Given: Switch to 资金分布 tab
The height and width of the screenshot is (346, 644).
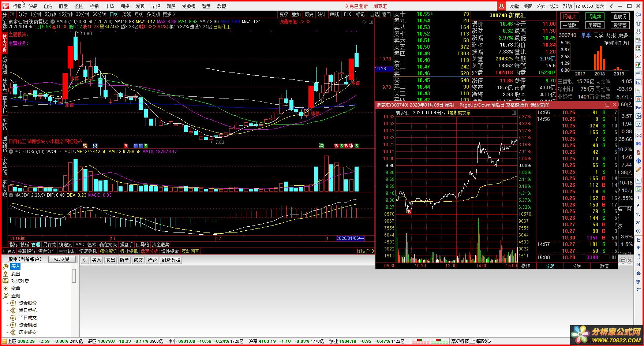Looking at the screenshot, I should point(47,251).
